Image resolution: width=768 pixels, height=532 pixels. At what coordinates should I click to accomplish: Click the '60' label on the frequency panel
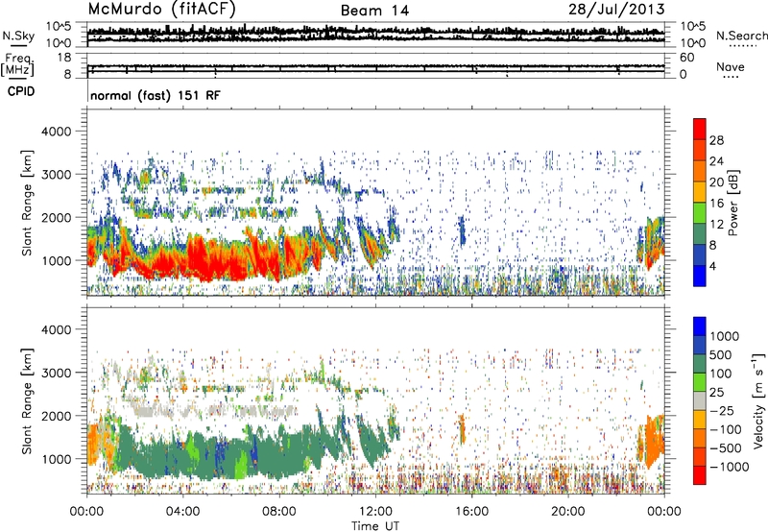coord(686,58)
